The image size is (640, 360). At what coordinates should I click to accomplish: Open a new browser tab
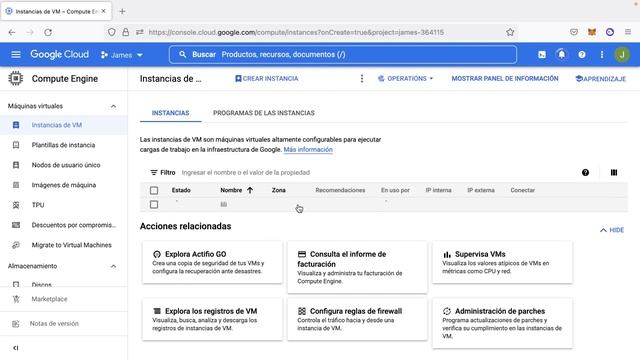pyautogui.click(x=122, y=11)
